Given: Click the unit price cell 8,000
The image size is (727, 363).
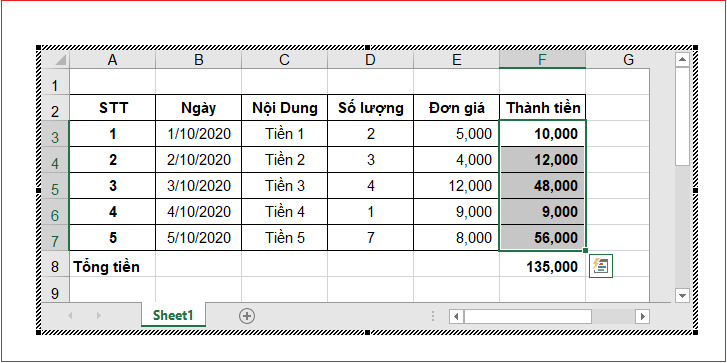Looking at the screenshot, I should point(456,238).
